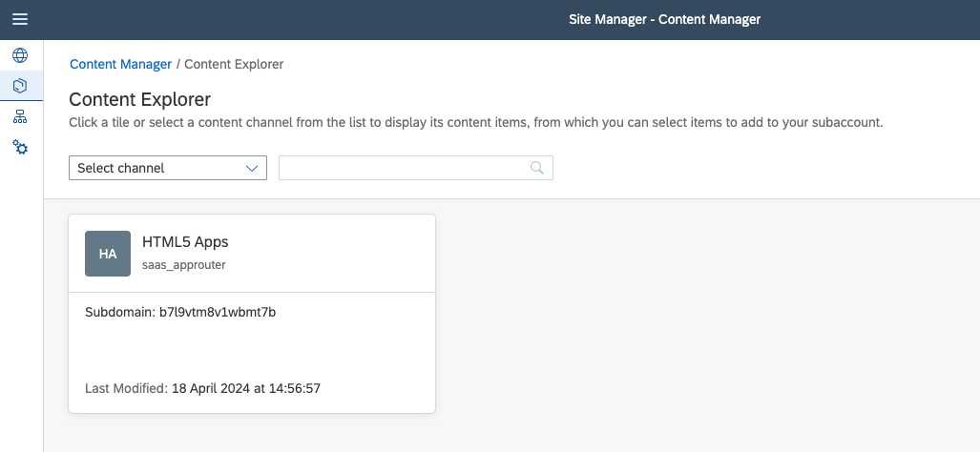Click the saas_approuter subtitle on the tile
980x452 pixels.
point(184,265)
